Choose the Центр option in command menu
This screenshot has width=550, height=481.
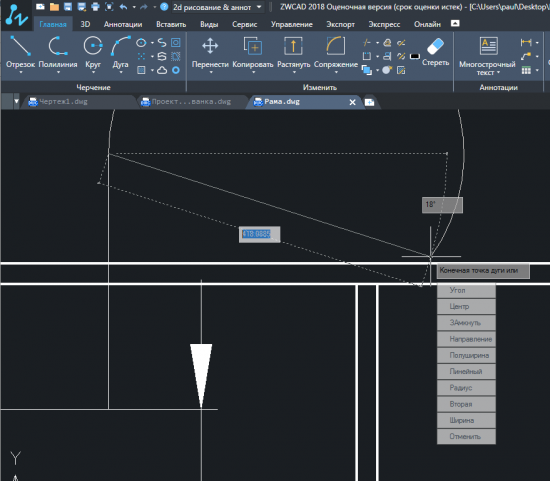[466, 307]
